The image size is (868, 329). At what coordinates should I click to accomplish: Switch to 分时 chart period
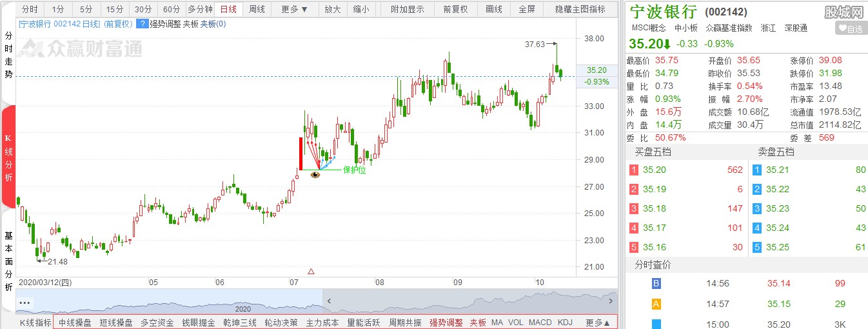click(30, 10)
